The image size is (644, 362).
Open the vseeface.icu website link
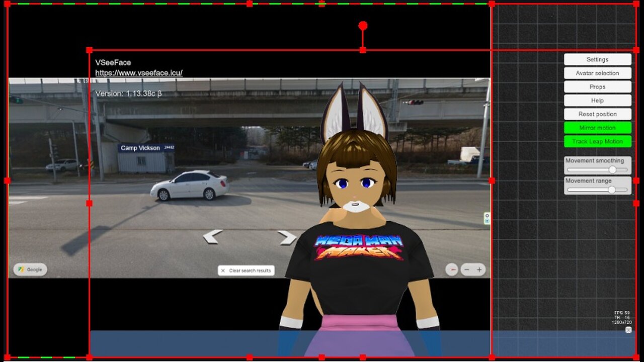tap(139, 73)
